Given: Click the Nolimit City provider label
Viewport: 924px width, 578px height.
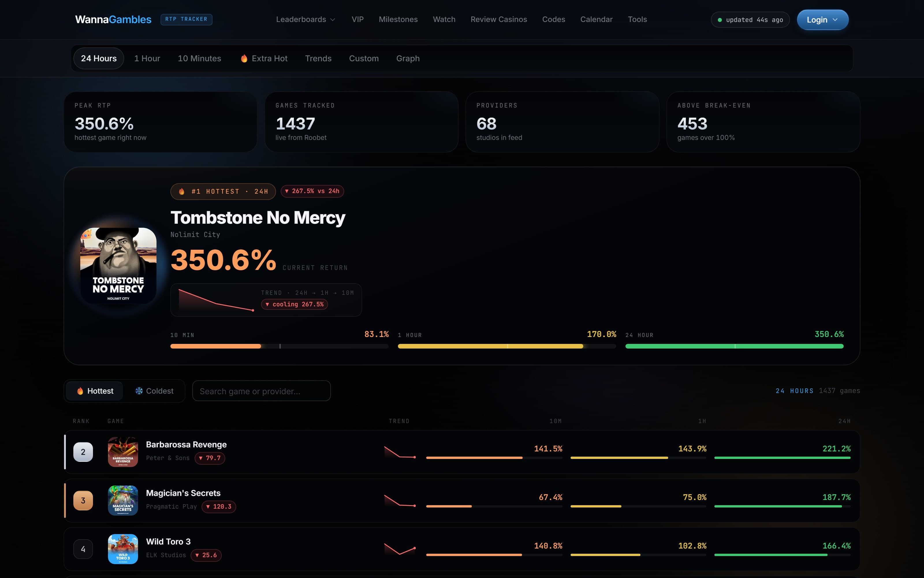Looking at the screenshot, I should tap(195, 235).
